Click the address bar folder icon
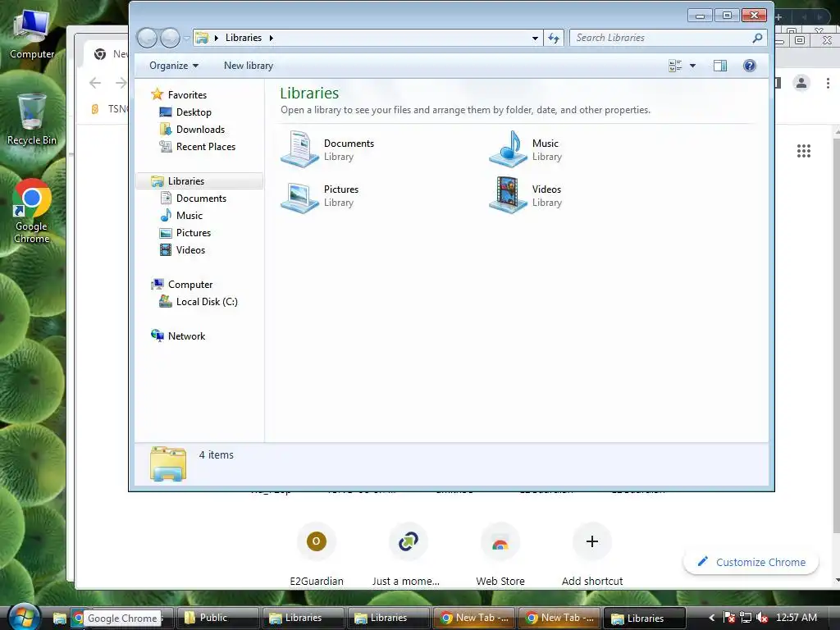Screen dimensions: 840x630 202,38
